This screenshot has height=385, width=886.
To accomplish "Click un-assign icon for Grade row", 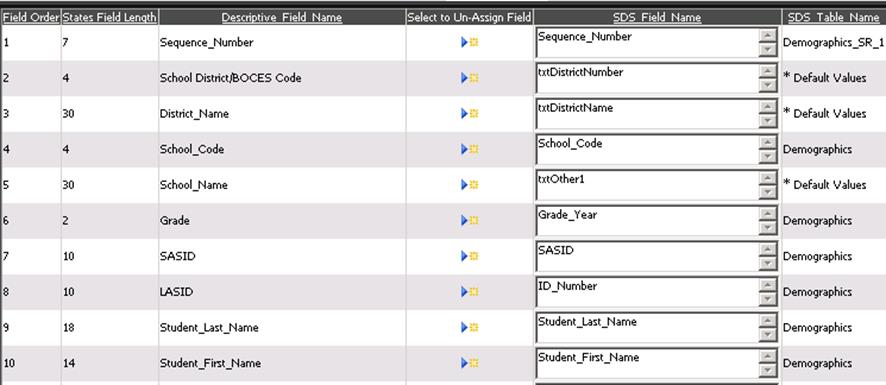I will coord(470,220).
